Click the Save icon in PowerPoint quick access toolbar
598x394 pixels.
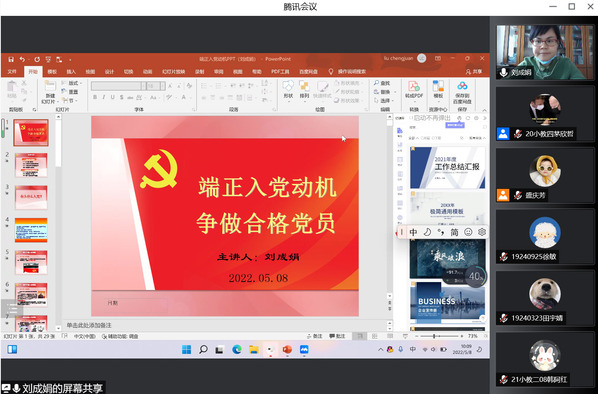11,59
